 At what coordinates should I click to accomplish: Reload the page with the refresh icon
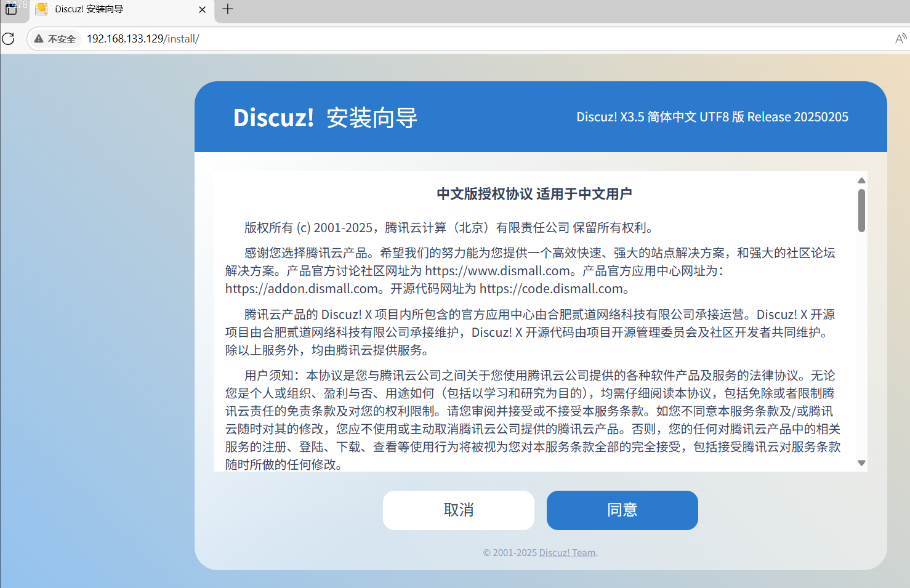9,39
